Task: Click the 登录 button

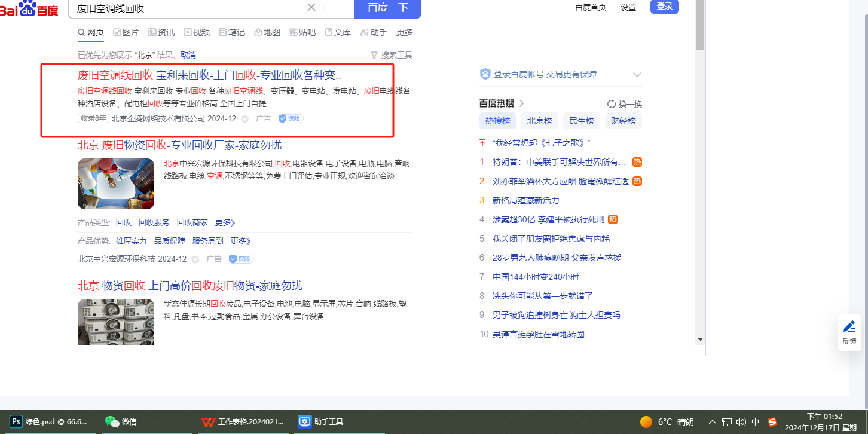Action: [x=665, y=7]
